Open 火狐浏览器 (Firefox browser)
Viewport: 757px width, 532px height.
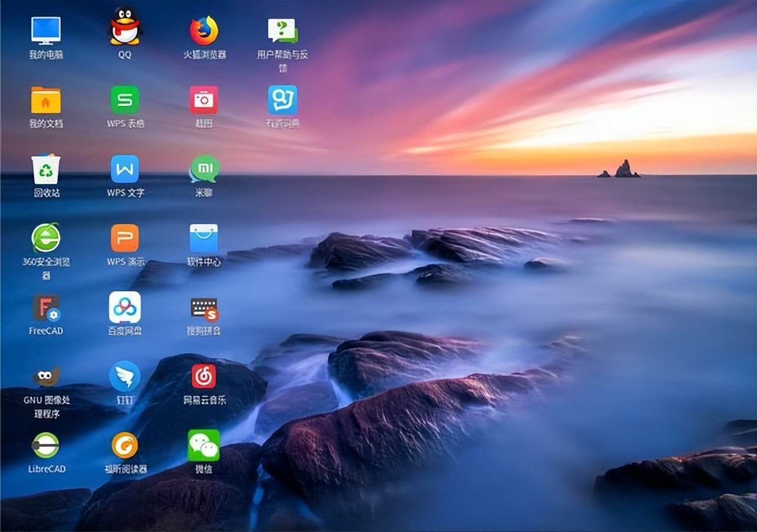click(x=205, y=31)
